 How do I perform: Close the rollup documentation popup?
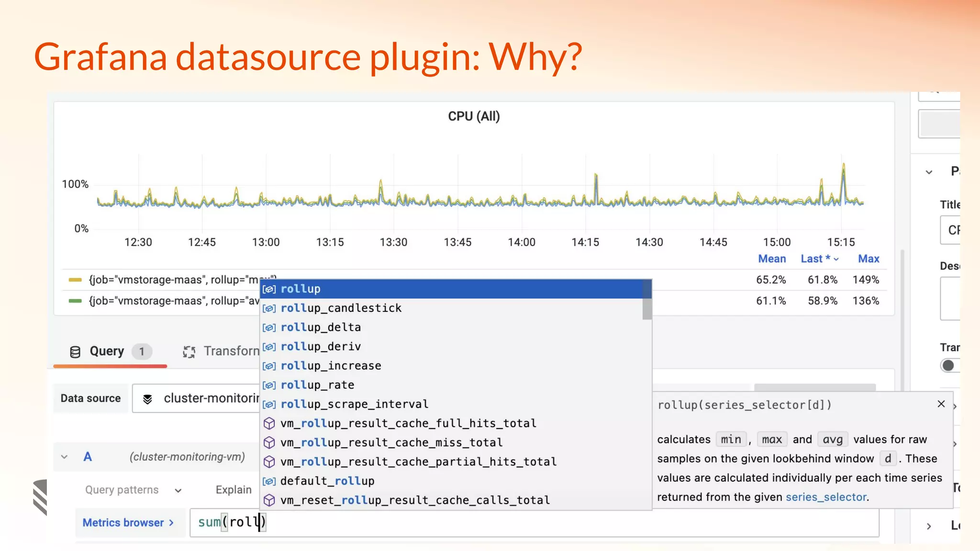coord(941,404)
